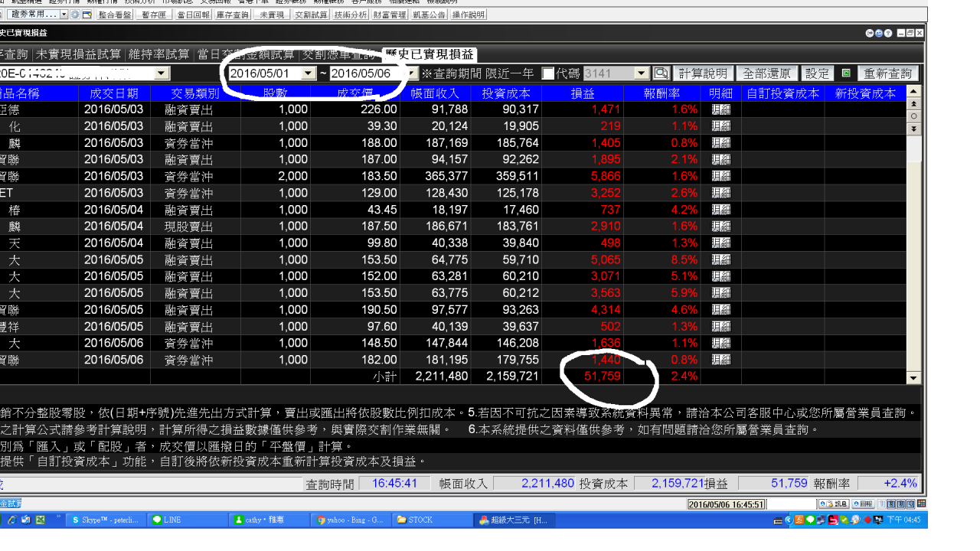The image size is (980, 551).
Task: Click the 計算說明 button
Action: pos(703,73)
